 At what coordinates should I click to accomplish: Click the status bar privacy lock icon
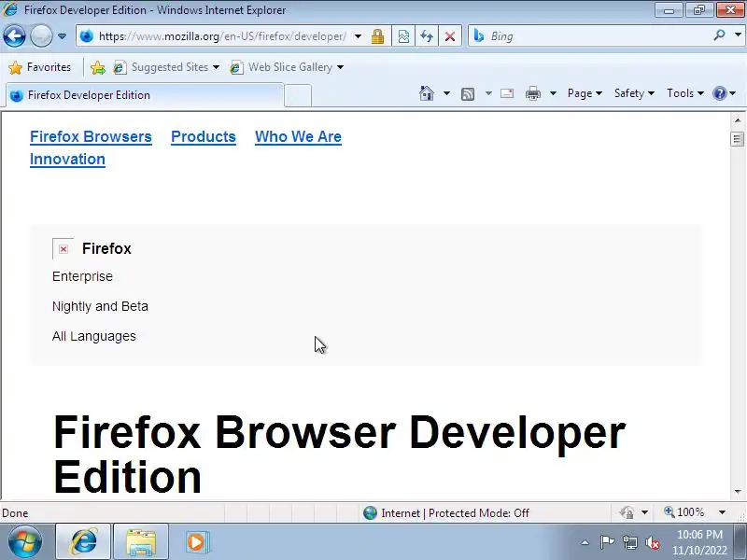[627, 512]
